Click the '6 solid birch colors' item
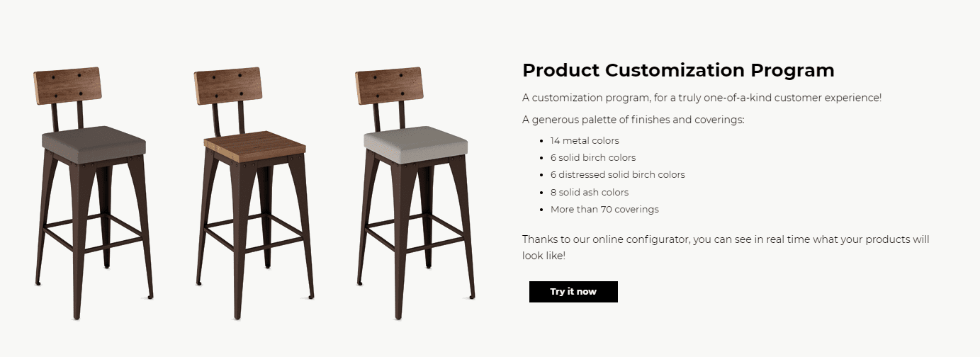The height and width of the screenshot is (357, 980). [593, 158]
